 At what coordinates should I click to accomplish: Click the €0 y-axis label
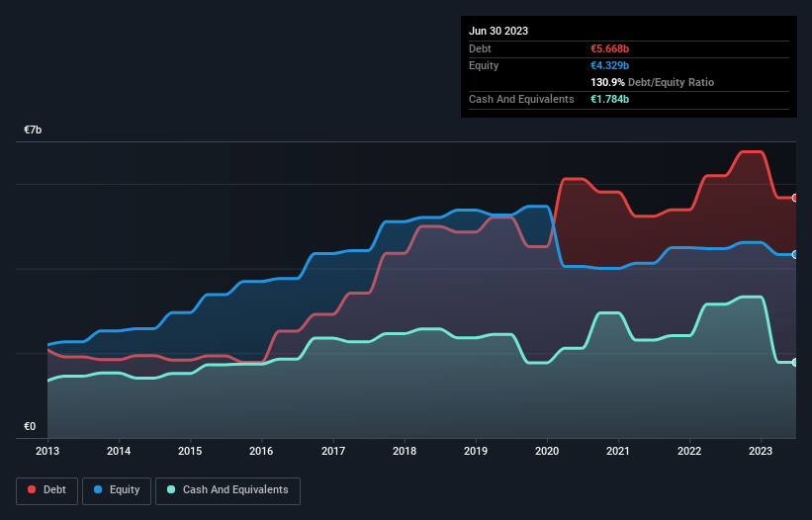click(x=30, y=427)
